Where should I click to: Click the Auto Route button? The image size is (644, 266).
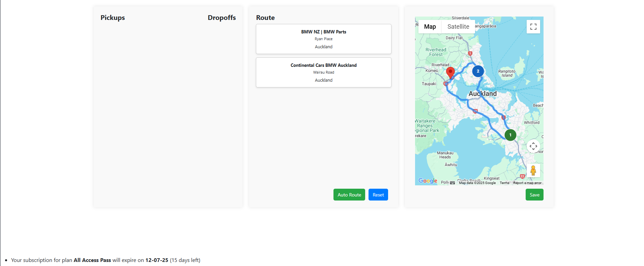pyautogui.click(x=349, y=195)
